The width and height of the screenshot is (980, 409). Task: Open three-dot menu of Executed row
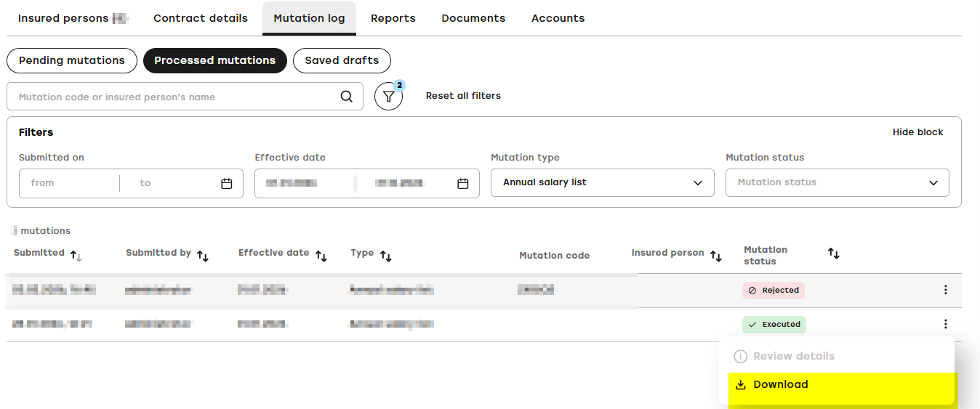(x=945, y=324)
